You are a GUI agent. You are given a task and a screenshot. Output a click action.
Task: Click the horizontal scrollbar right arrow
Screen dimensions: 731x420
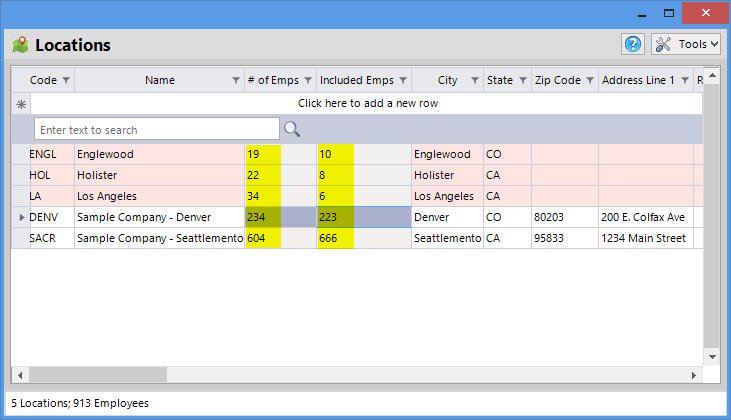pos(694,375)
